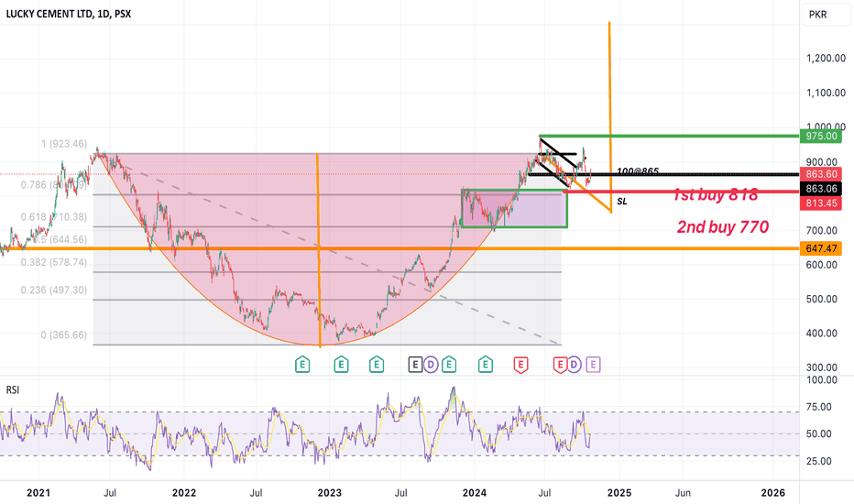Click the 2021 label on time axis
The height and width of the screenshot is (504, 854).
click(x=38, y=493)
